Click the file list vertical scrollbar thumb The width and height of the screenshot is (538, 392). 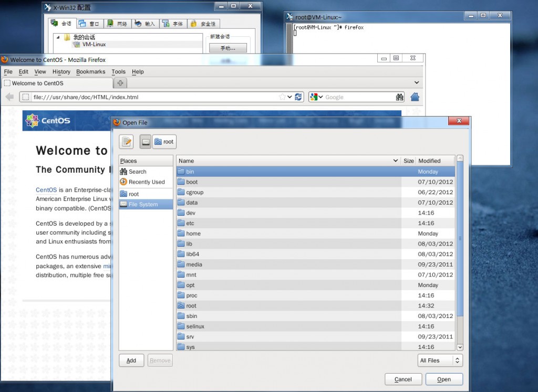point(460,239)
